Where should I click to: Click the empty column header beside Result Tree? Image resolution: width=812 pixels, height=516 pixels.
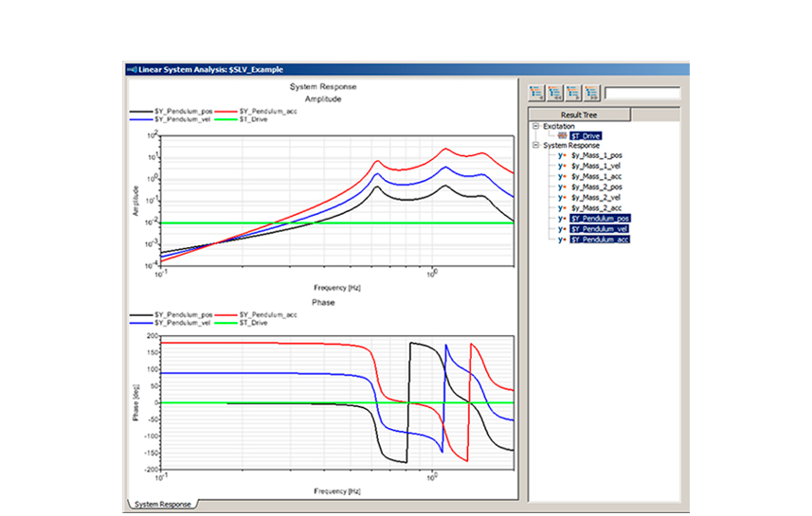point(656,115)
